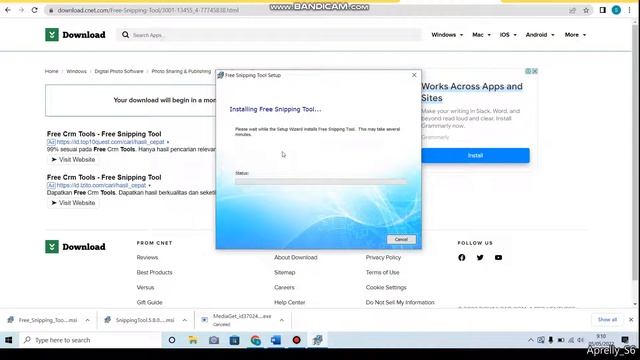Close the ad with X icon
The height and width of the screenshot is (360, 640).
pyautogui.click(x=535, y=71)
